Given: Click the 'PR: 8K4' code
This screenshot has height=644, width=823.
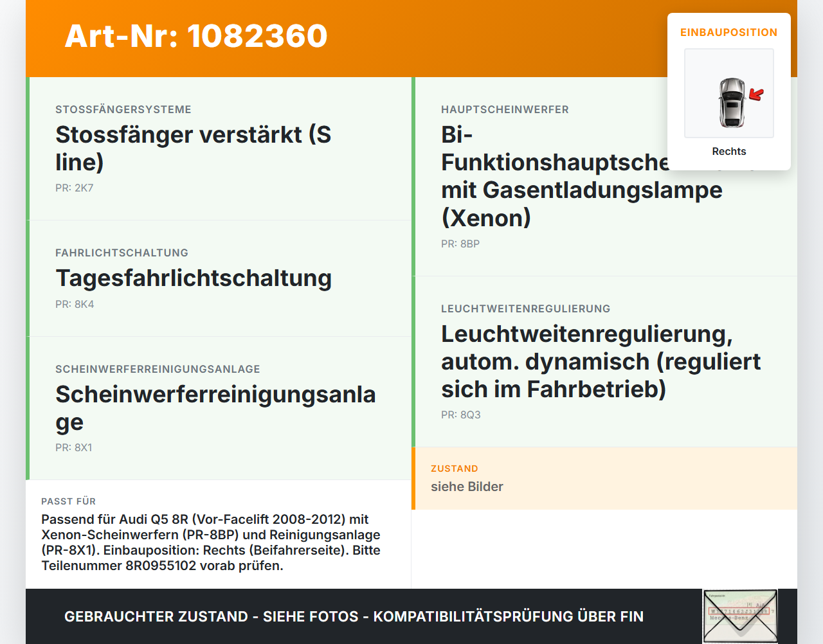Looking at the screenshot, I should point(75,304).
